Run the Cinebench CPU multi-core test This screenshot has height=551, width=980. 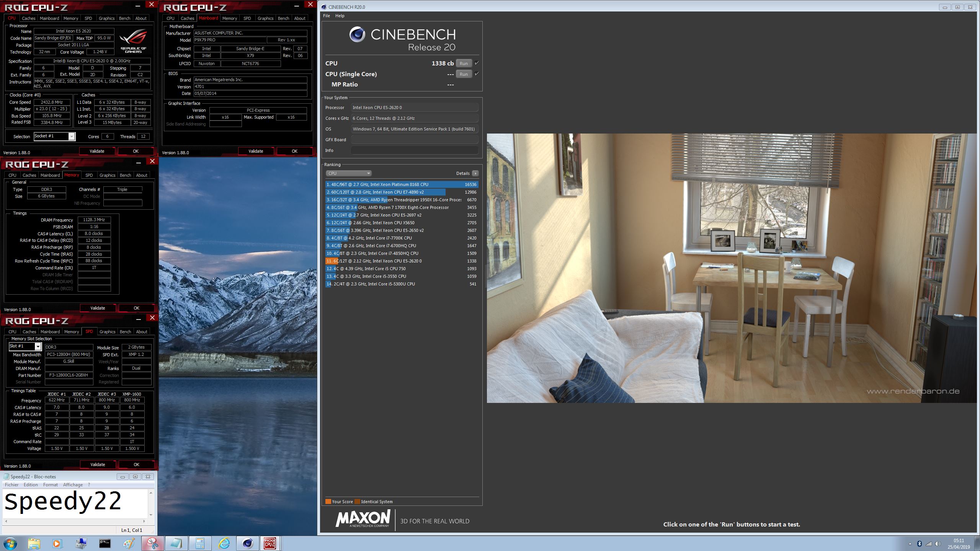point(464,64)
